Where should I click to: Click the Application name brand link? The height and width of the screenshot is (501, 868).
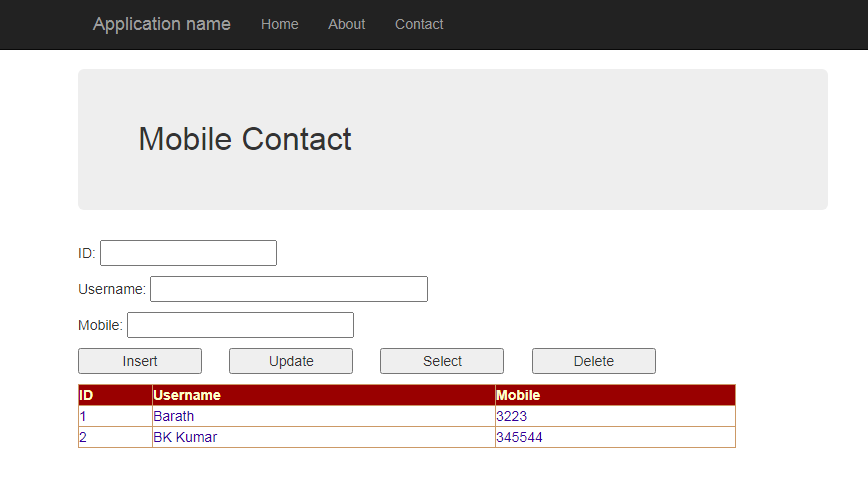[x=161, y=24]
